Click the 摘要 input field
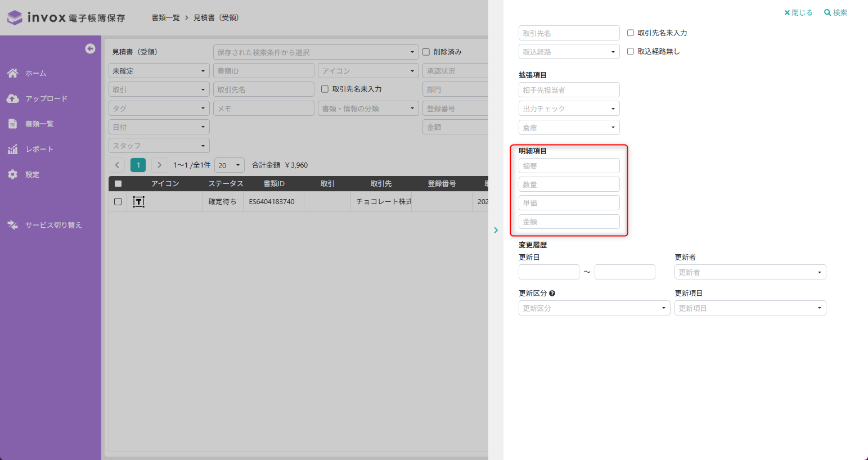 pyautogui.click(x=569, y=166)
